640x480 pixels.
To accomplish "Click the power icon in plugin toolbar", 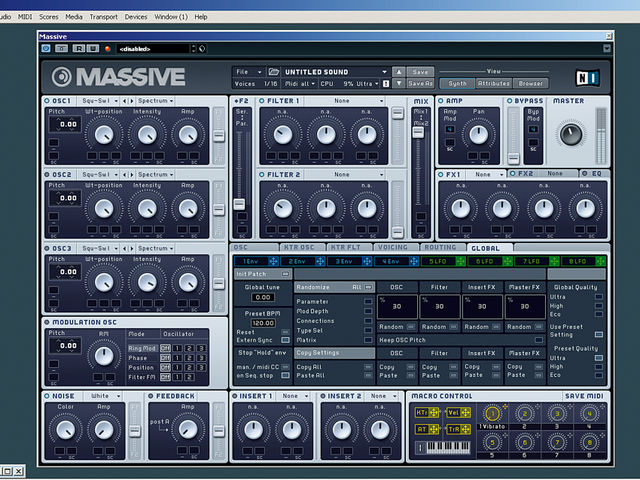I will coord(46,49).
